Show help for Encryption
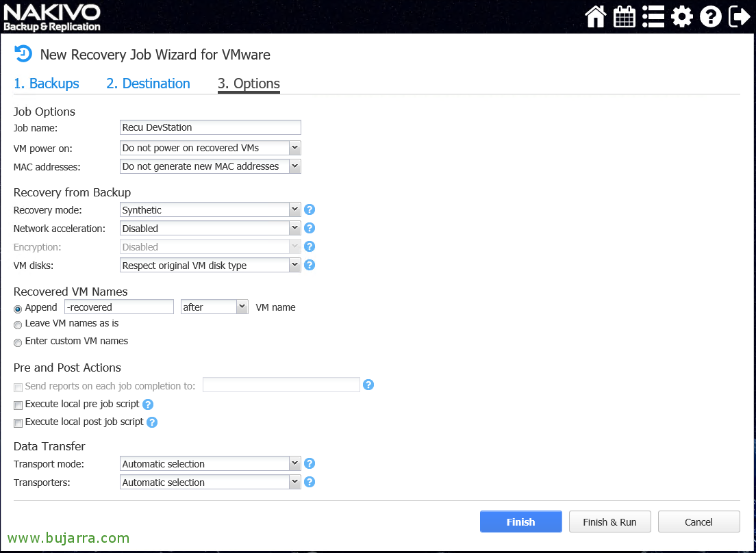 [310, 246]
